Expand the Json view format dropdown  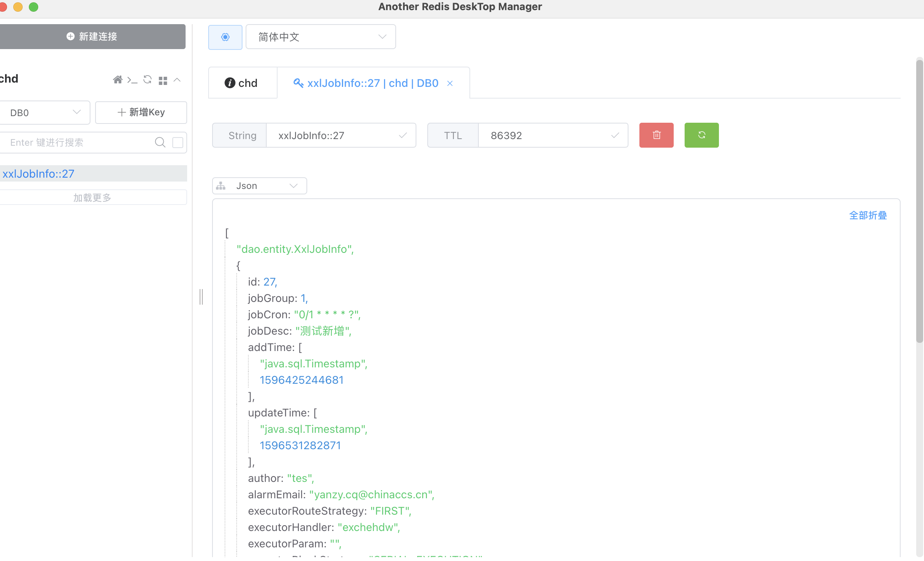(x=260, y=186)
